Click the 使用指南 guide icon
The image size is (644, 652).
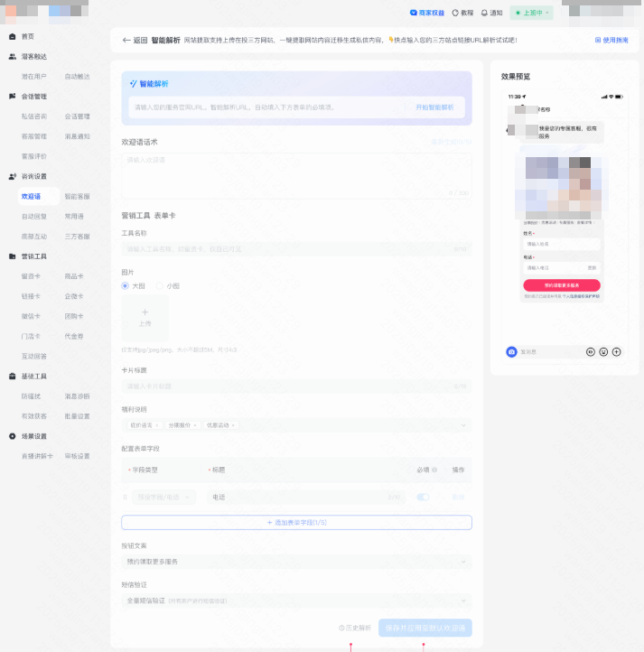598,41
